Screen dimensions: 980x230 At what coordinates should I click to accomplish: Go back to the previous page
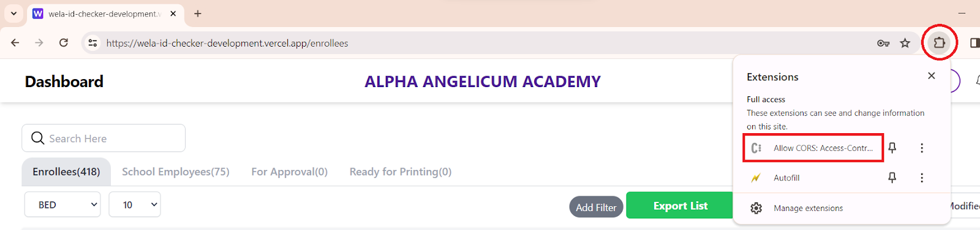pyautogui.click(x=15, y=43)
